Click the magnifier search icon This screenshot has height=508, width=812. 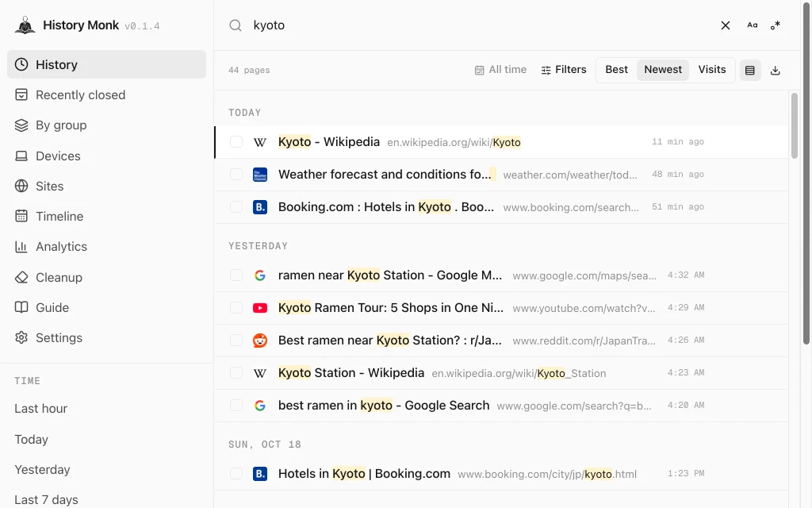[x=236, y=25]
